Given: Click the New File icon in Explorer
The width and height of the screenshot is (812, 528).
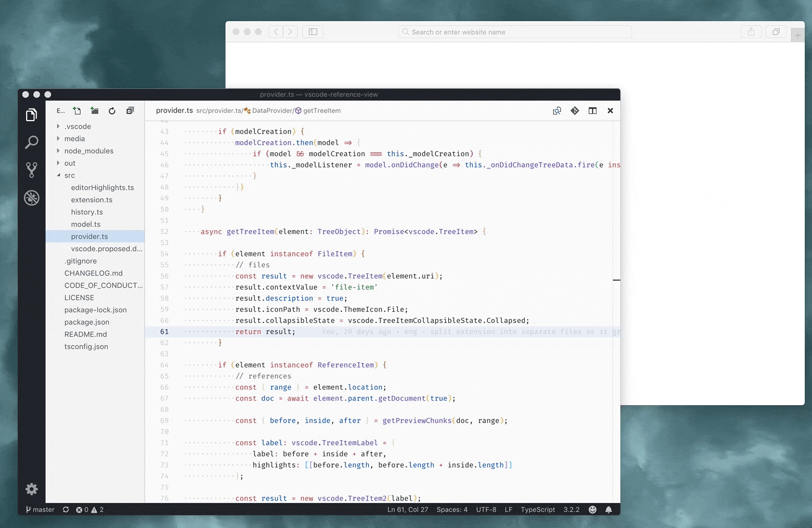Looking at the screenshot, I should [77, 111].
